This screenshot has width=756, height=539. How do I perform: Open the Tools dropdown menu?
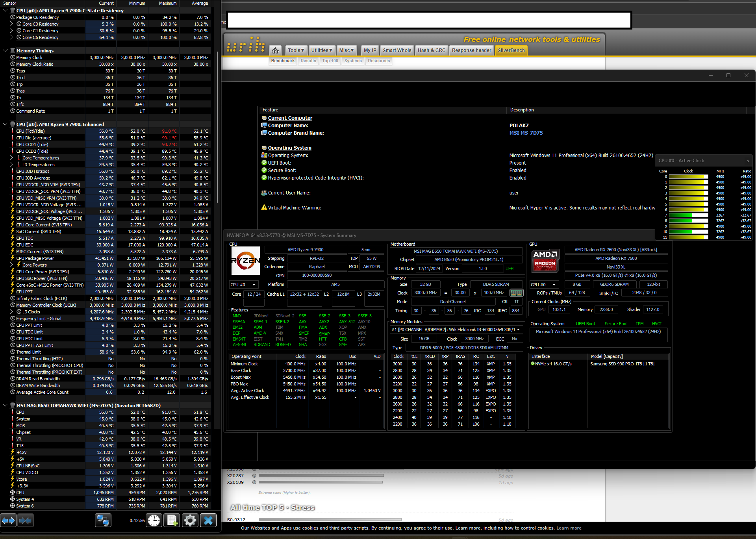tap(296, 50)
